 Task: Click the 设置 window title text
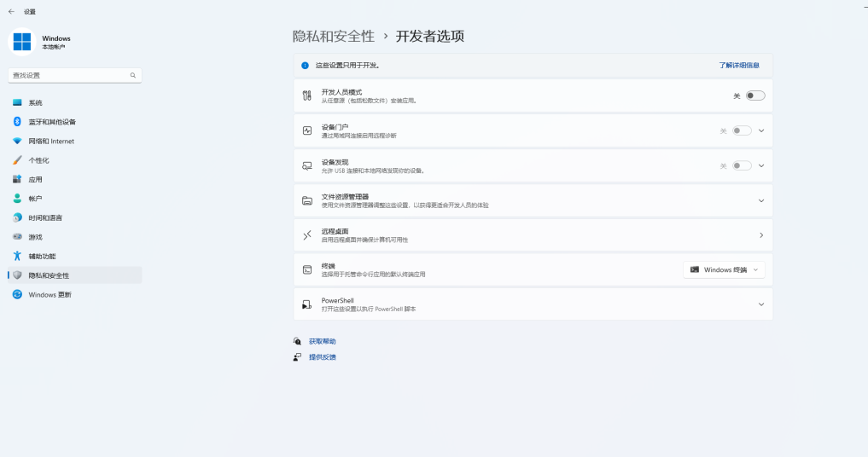[30, 12]
